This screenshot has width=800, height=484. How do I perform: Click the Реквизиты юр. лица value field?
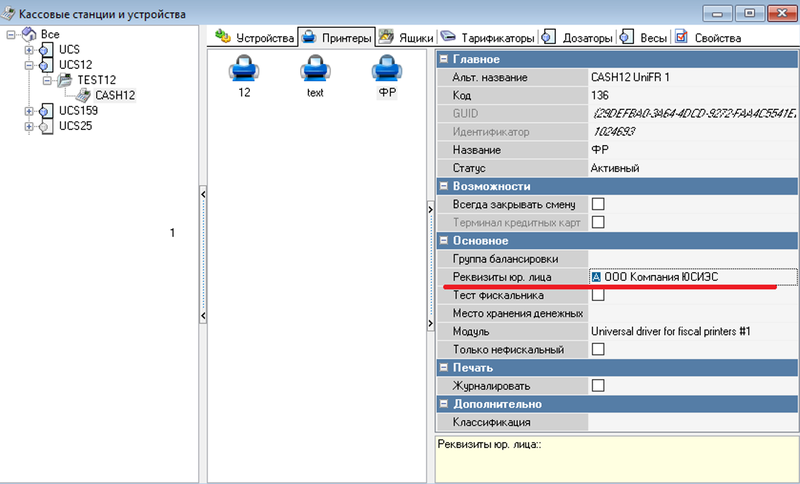click(x=693, y=277)
